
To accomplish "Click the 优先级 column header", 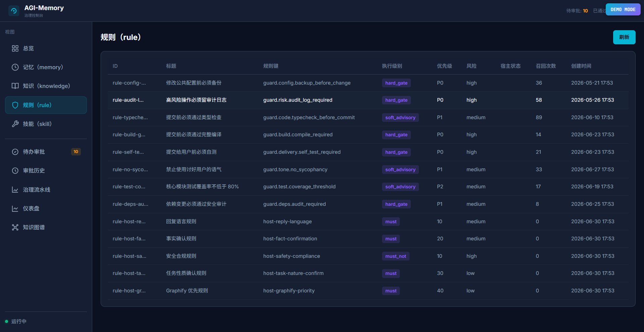I will 444,66.
